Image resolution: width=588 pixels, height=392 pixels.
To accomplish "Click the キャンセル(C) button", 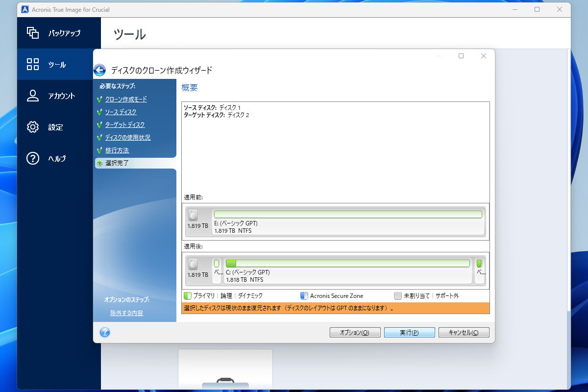I will click(464, 332).
